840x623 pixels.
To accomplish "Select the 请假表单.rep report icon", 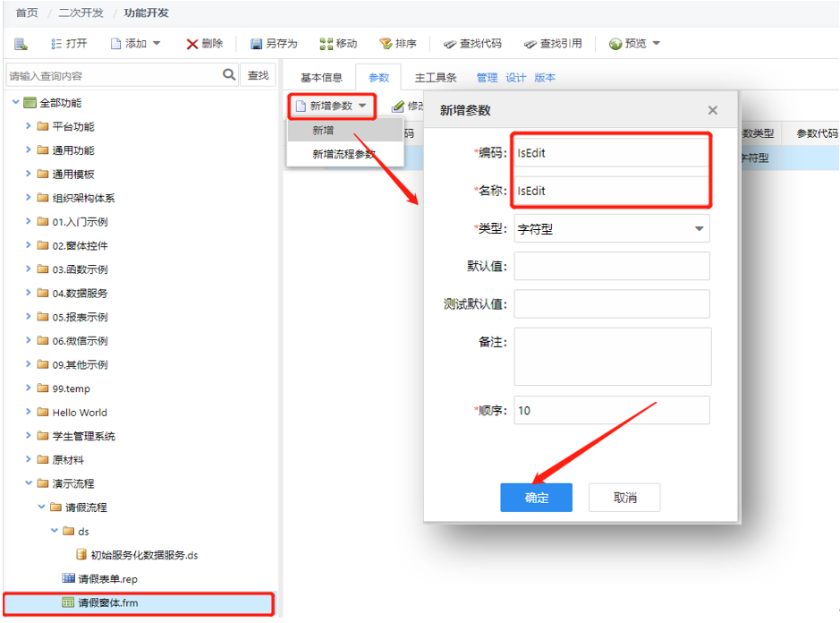I will 68,578.
